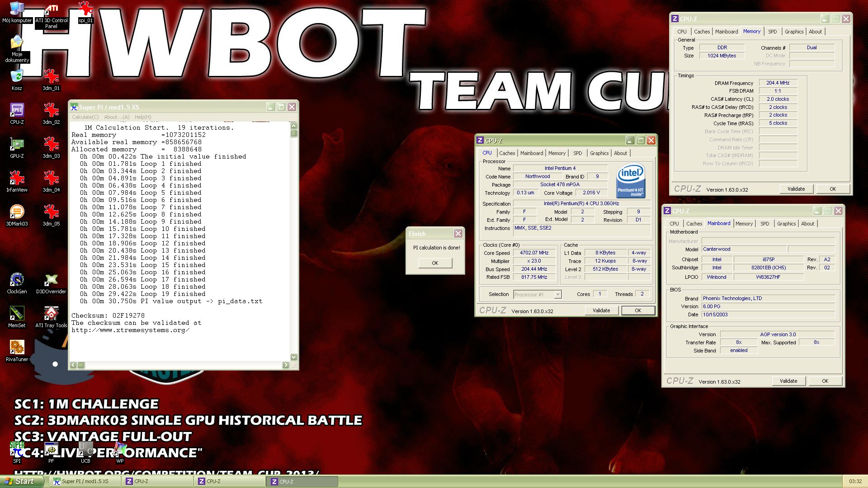
Task: Open Mainboard tab in center CPU-Z window
Action: coord(532,153)
